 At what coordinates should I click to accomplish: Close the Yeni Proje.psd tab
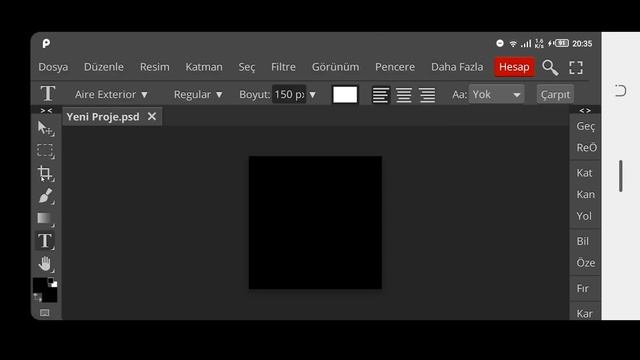152,117
